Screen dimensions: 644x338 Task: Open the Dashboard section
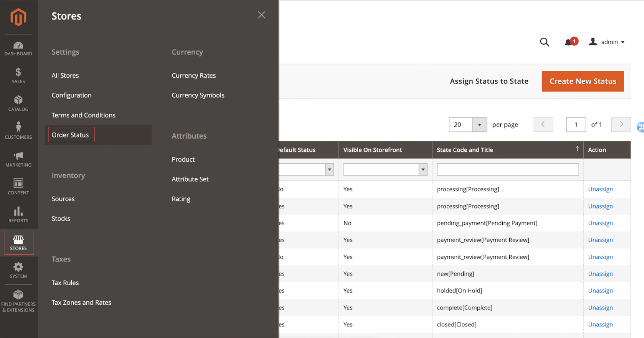[18, 49]
